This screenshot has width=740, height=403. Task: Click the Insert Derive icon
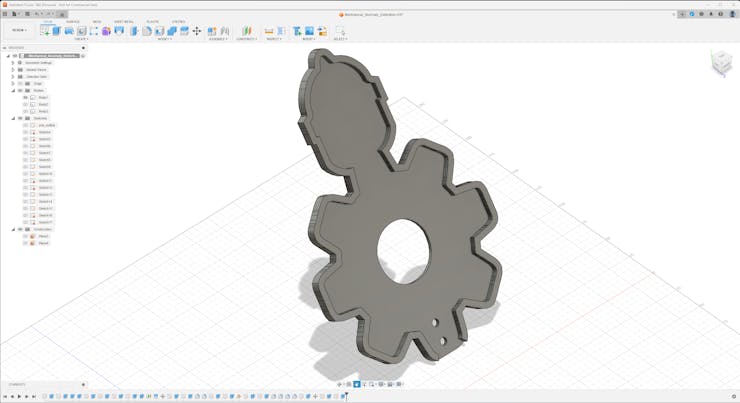297,31
